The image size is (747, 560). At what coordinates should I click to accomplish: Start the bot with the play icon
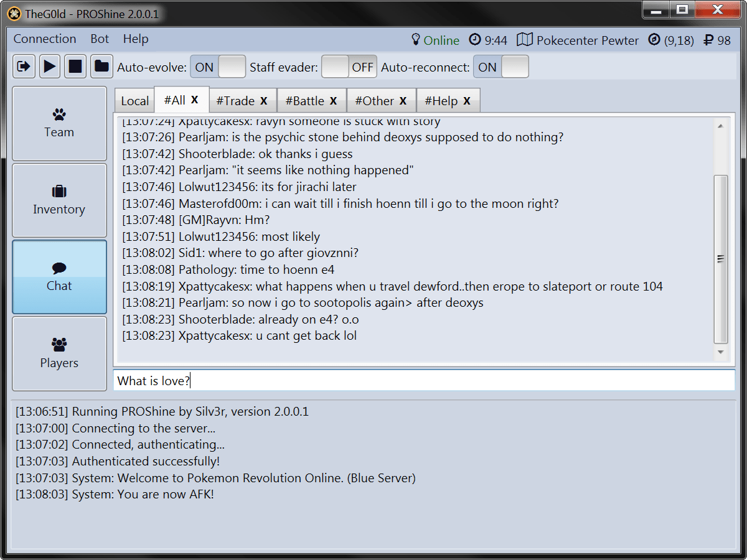click(49, 67)
